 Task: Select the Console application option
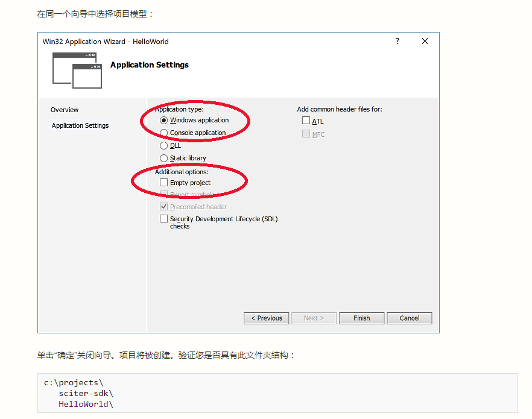163,133
